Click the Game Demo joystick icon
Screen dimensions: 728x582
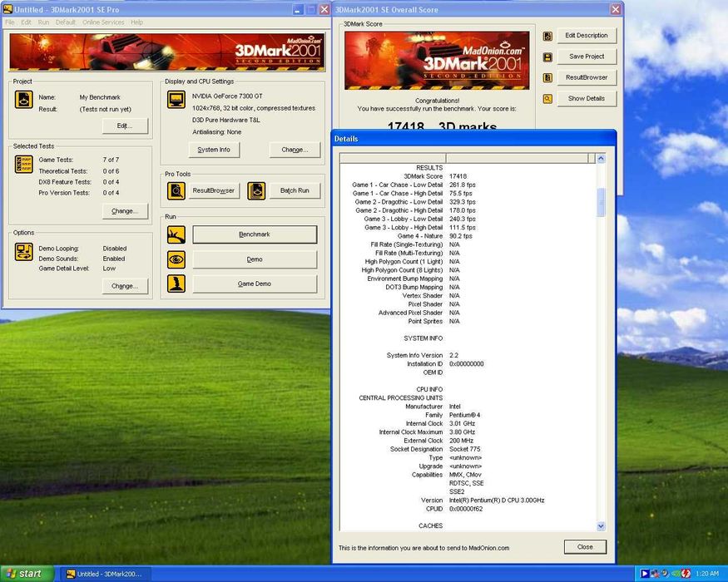pyautogui.click(x=176, y=284)
